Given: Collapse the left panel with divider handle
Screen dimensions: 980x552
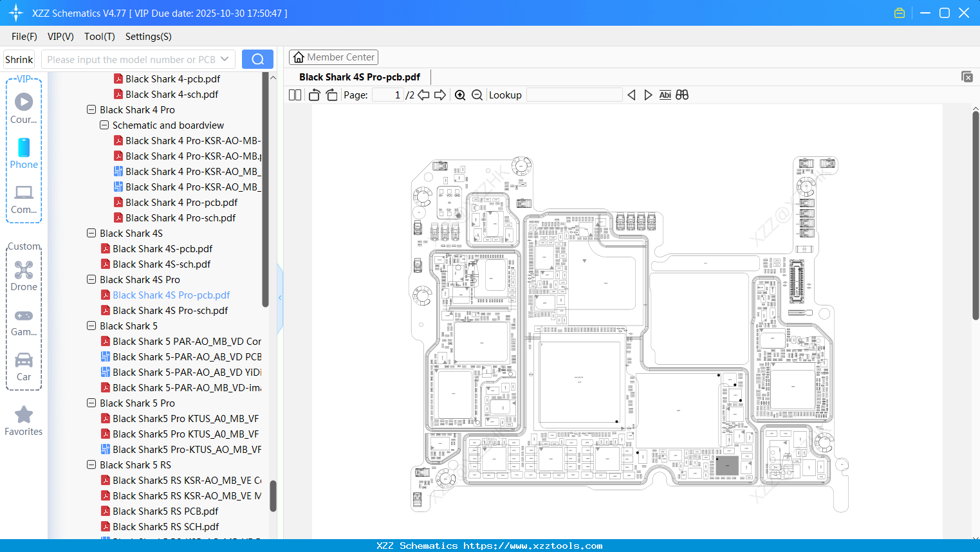Looking at the screenshot, I should coord(280,298).
